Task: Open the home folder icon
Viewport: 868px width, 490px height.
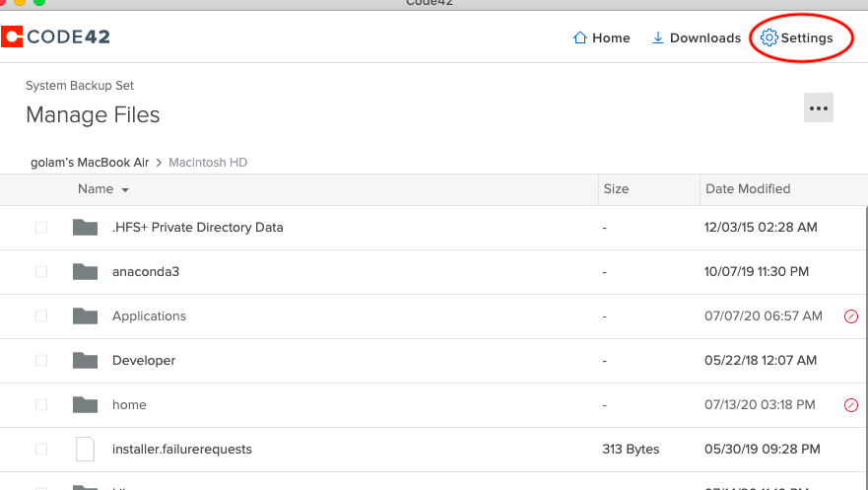Action: 86,404
